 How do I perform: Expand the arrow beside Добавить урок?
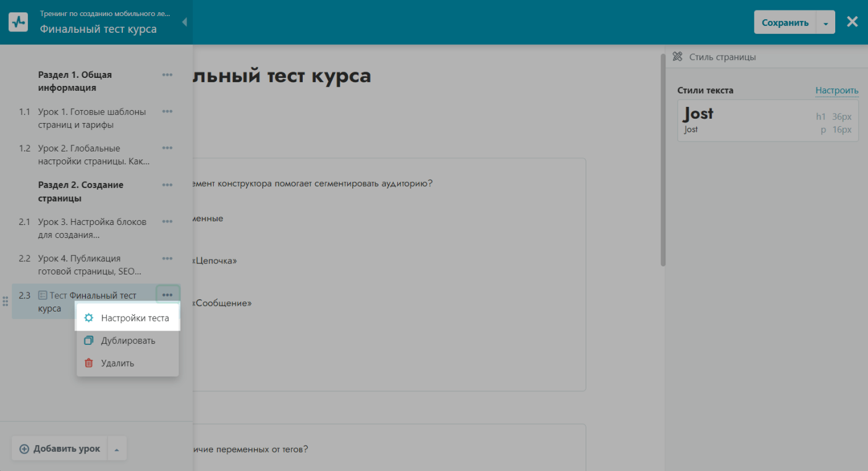coord(117,449)
